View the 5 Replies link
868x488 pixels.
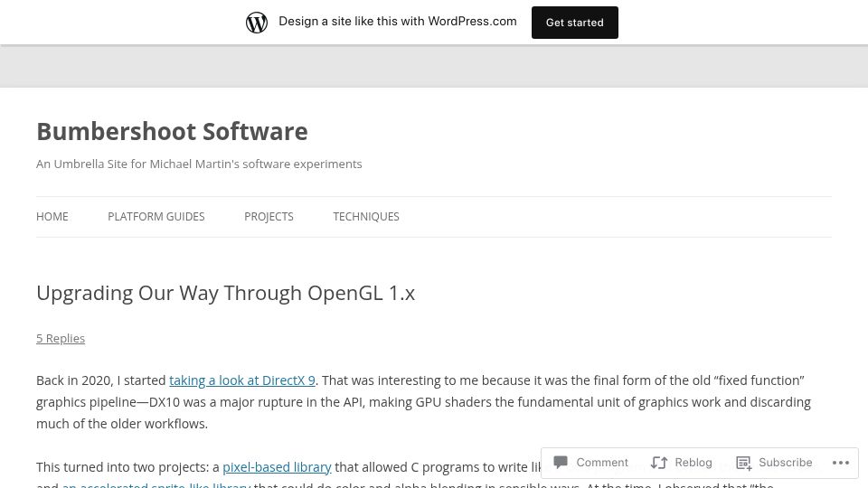point(61,338)
